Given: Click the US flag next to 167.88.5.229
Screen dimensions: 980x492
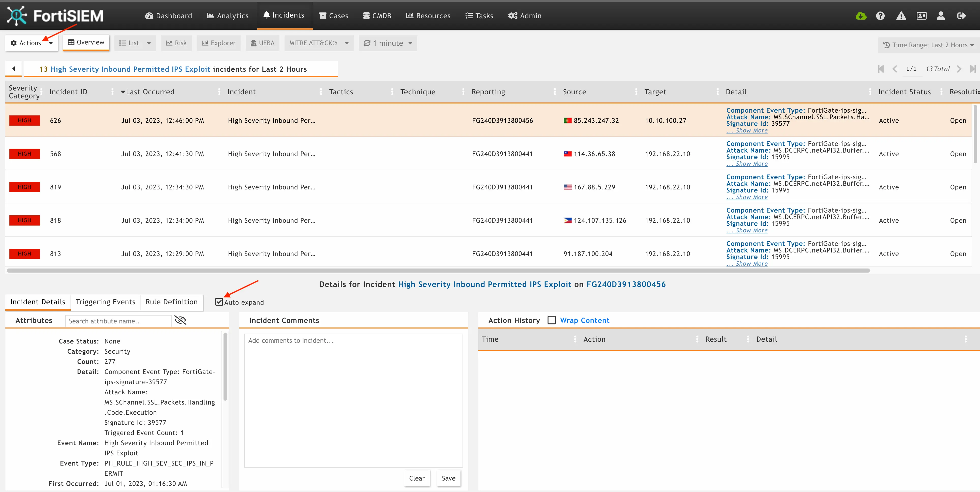Looking at the screenshot, I should click(568, 187).
